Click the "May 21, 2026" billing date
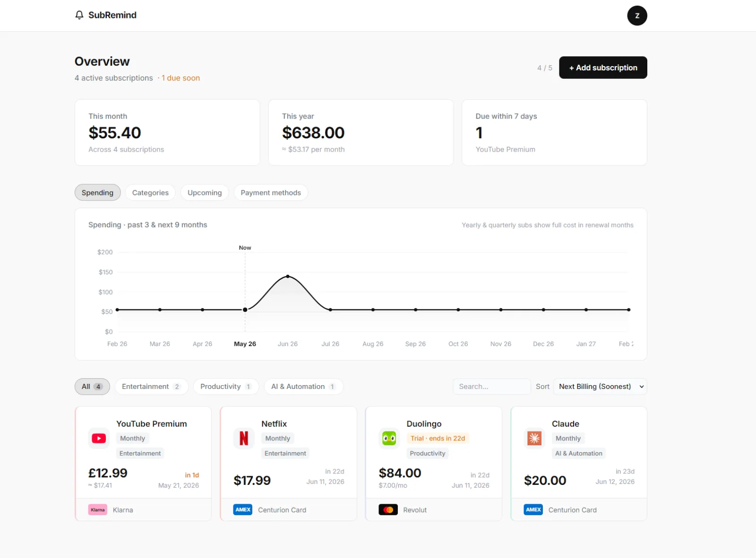 179,485
